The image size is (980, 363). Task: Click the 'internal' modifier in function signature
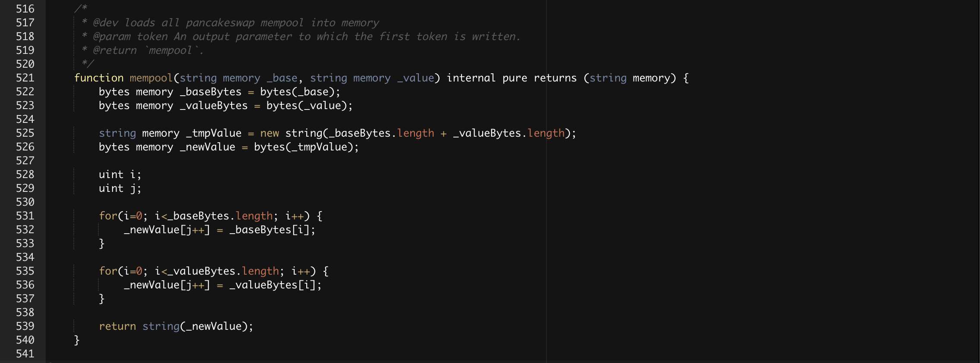tap(471, 78)
